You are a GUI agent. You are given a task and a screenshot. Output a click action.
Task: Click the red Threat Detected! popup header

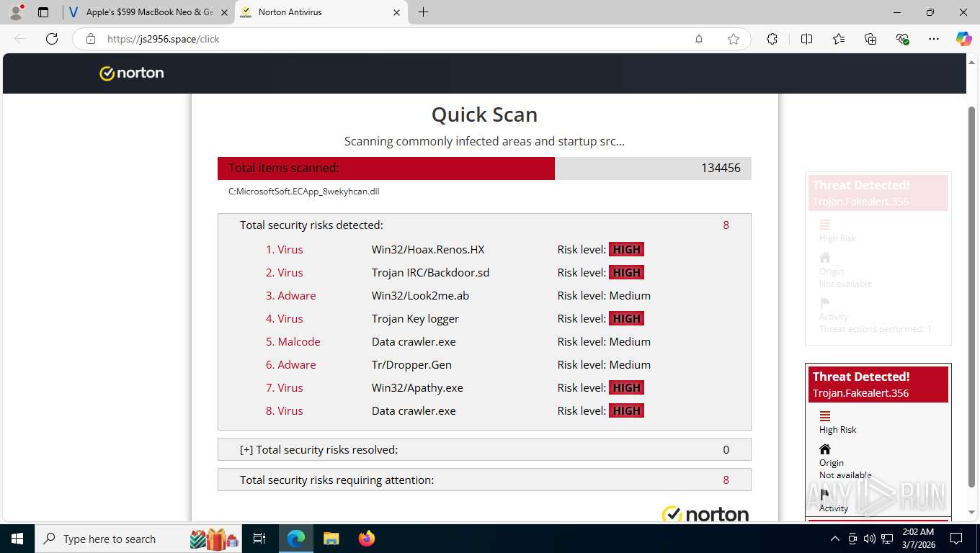[x=878, y=385]
